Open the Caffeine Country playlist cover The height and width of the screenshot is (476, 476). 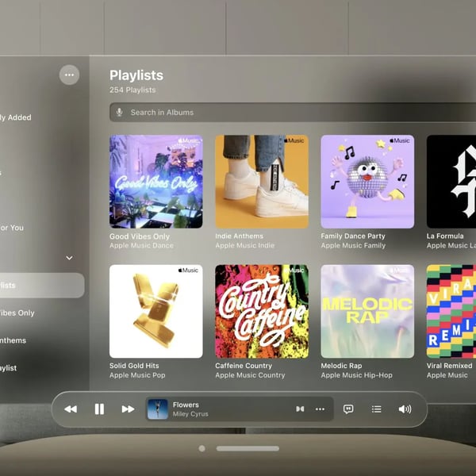coord(262,311)
